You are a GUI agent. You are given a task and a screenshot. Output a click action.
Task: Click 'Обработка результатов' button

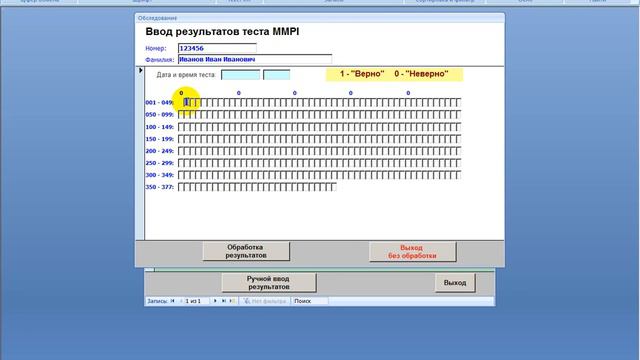pyautogui.click(x=246, y=251)
